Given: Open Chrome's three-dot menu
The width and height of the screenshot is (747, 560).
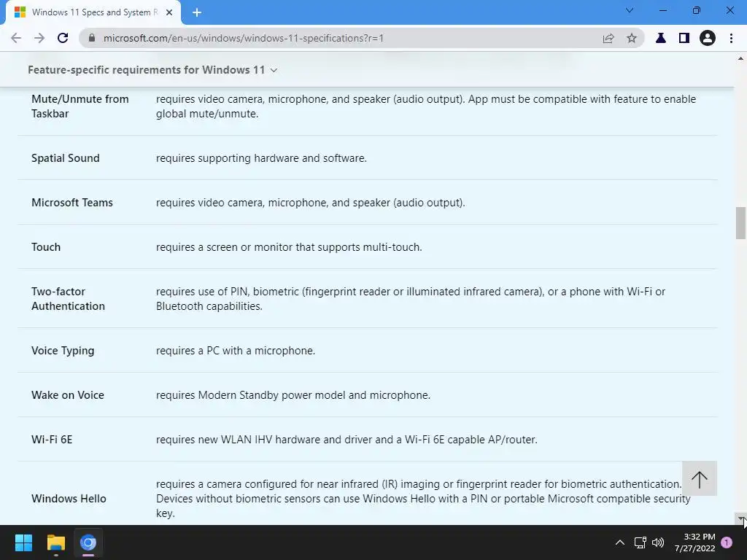Looking at the screenshot, I should tap(731, 38).
